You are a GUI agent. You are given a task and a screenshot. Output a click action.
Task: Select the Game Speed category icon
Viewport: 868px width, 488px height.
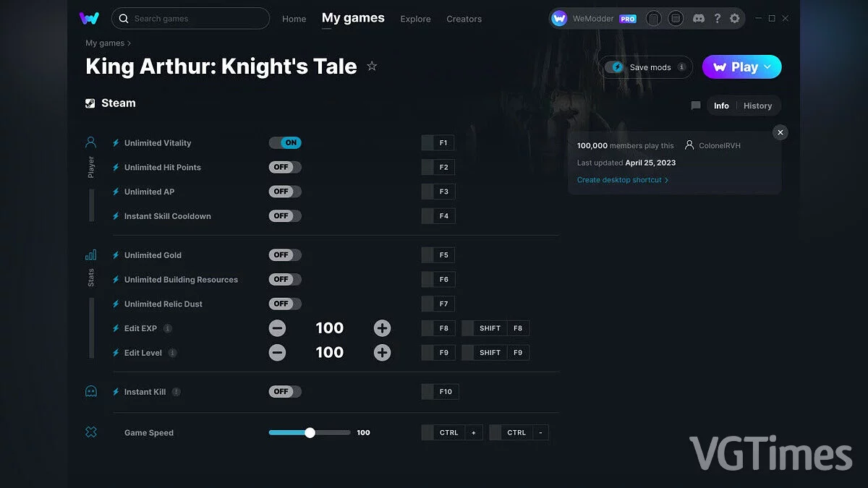[x=90, y=432]
